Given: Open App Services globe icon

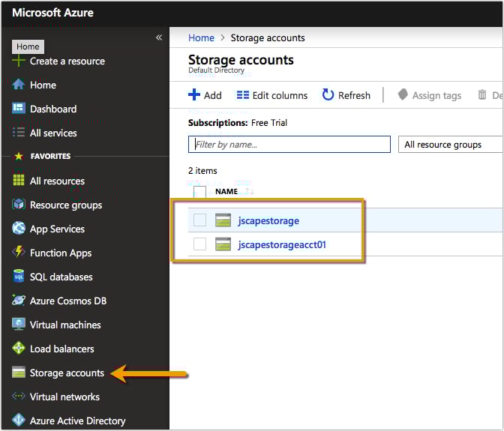Looking at the screenshot, I should [x=19, y=229].
